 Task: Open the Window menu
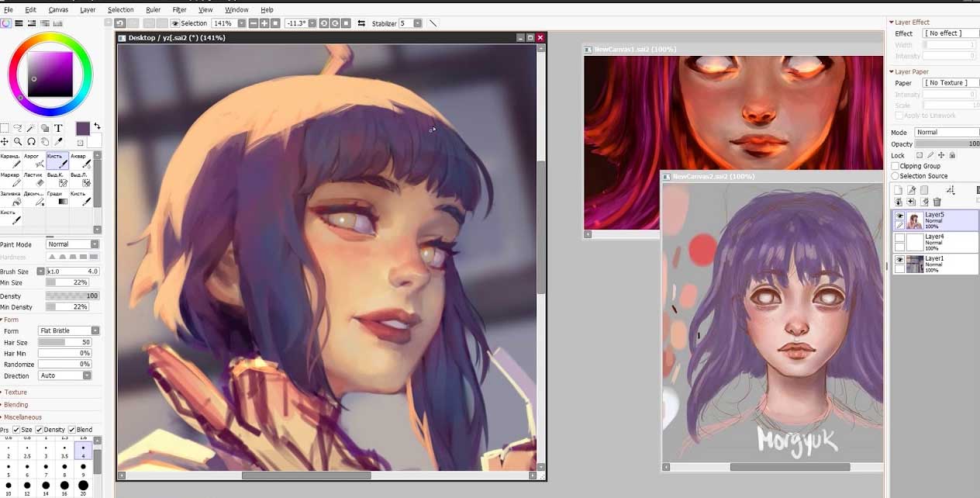pyautogui.click(x=236, y=9)
